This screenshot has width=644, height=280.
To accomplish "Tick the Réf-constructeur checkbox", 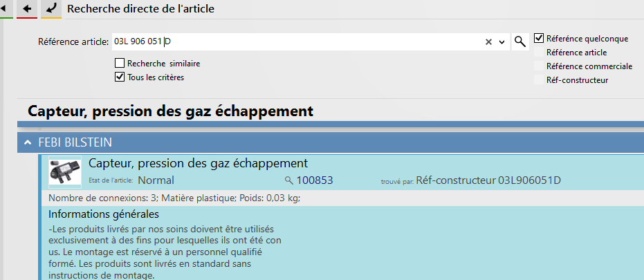I will click(538, 80).
